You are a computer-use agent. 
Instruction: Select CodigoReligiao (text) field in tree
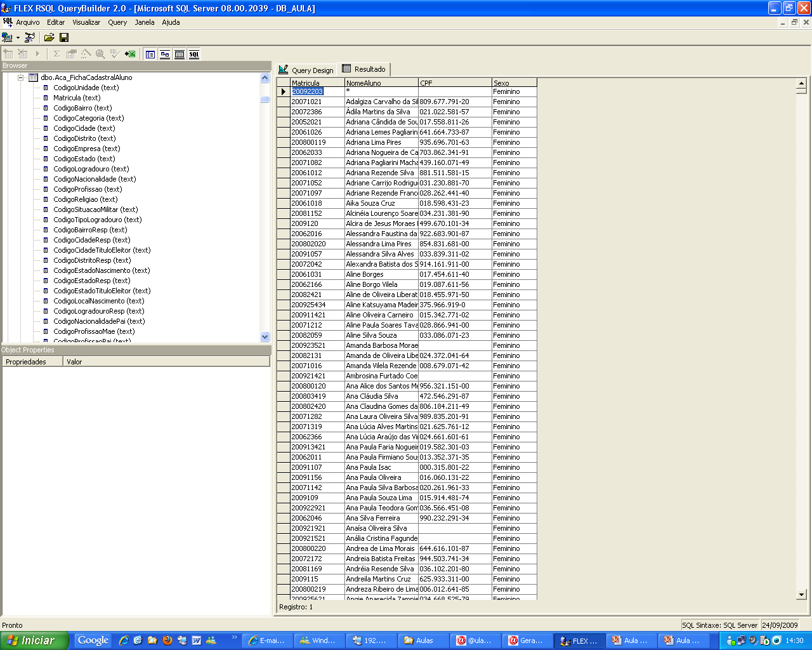pyautogui.click(x=86, y=199)
